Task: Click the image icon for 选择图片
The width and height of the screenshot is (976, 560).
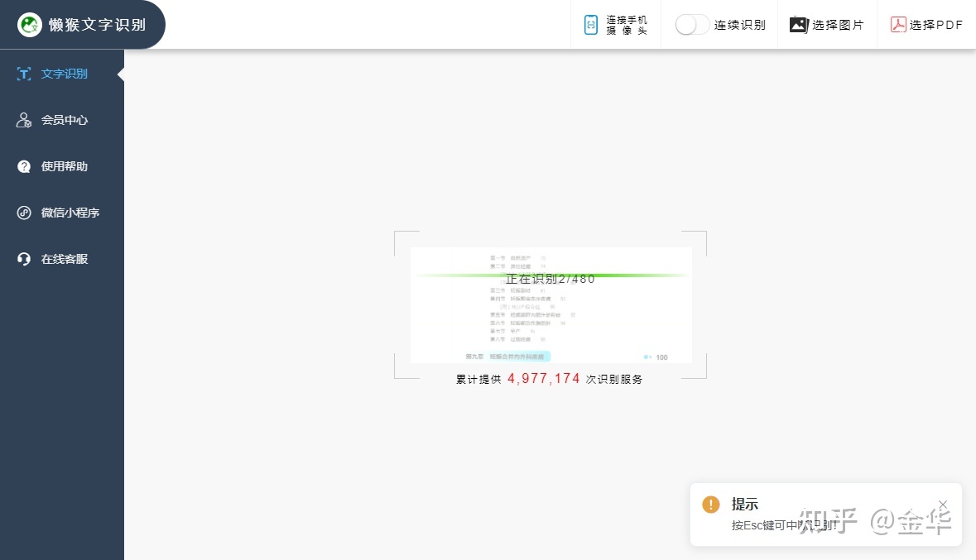Action: [799, 25]
